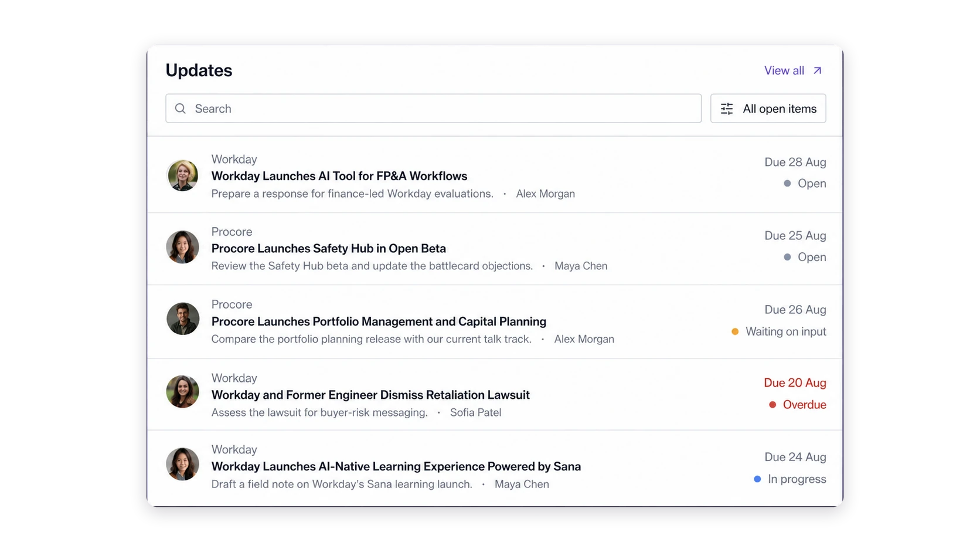Click the Waiting on input status
Viewport: 980px width, 552px height.
pos(778,331)
